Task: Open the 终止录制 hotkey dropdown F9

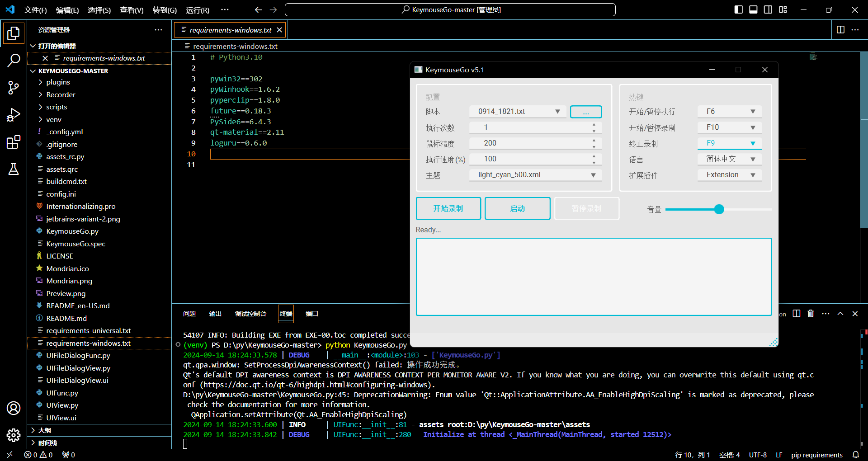Action: point(730,143)
